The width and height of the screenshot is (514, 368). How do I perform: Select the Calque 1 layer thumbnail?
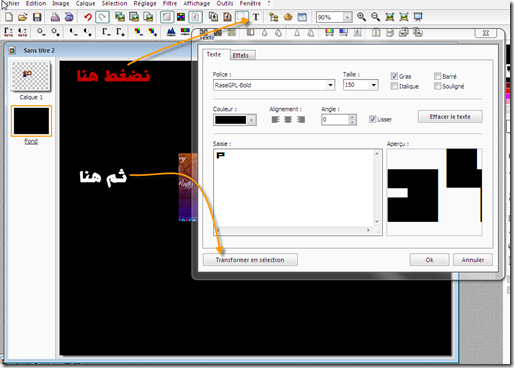pos(30,76)
